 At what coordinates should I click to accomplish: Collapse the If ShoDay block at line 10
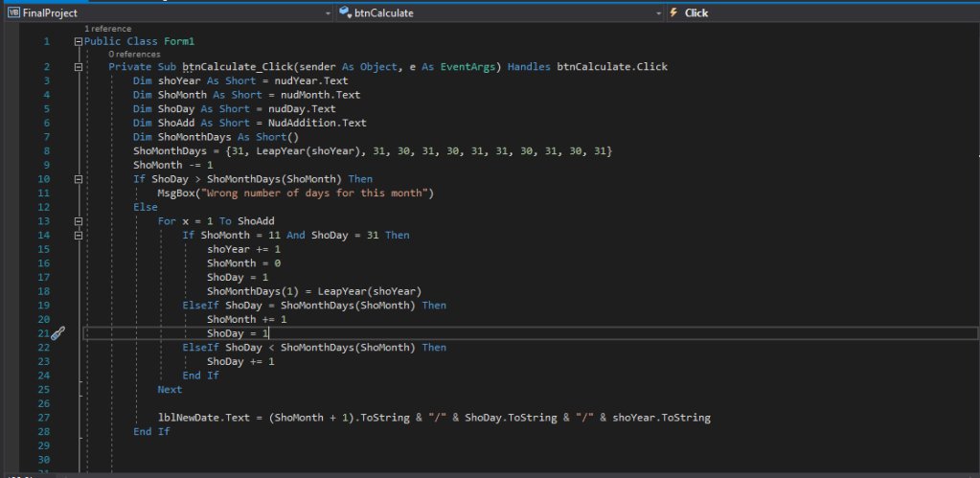tap(78, 179)
